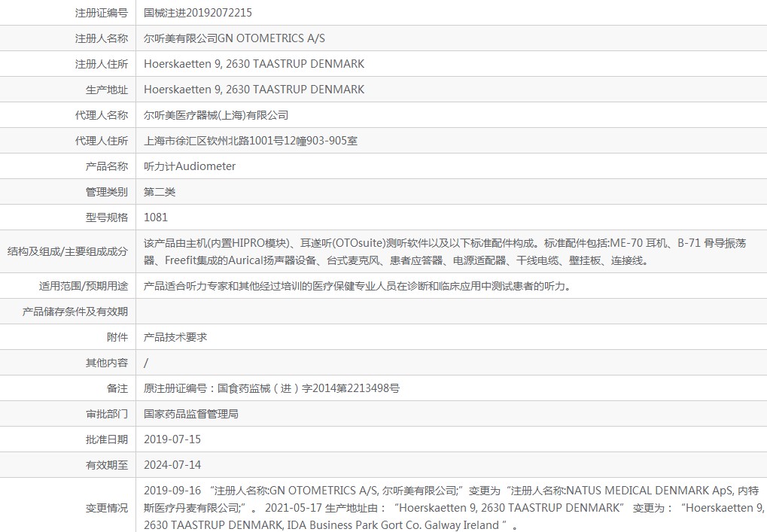Image resolution: width=767 pixels, height=532 pixels.
Task: Click the approving department 国家药品监督管理局
Action: (x=190, y=414)
